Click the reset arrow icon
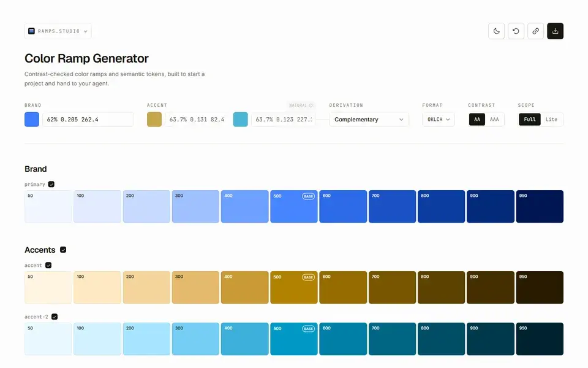Image resolution: width=588 pixels, height=368 pixels. click(x=516, y=31)
